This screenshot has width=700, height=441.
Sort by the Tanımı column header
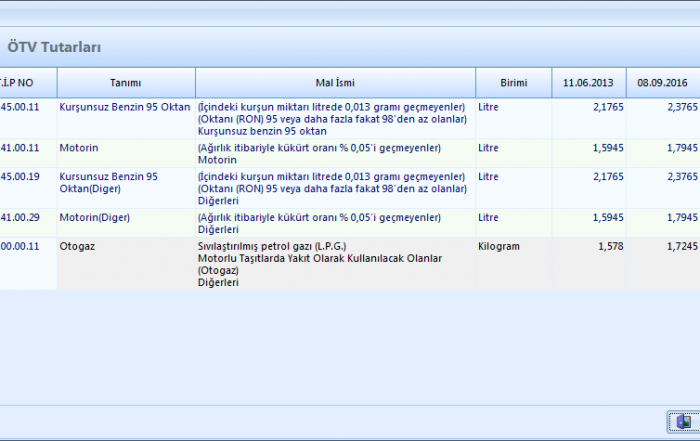pyautogui.click(x=126, y=82)
